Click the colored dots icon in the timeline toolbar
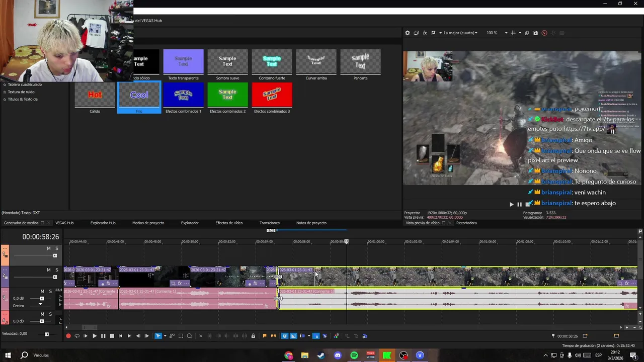This screenshot has height=362, width=644. [x=336, y=336]
